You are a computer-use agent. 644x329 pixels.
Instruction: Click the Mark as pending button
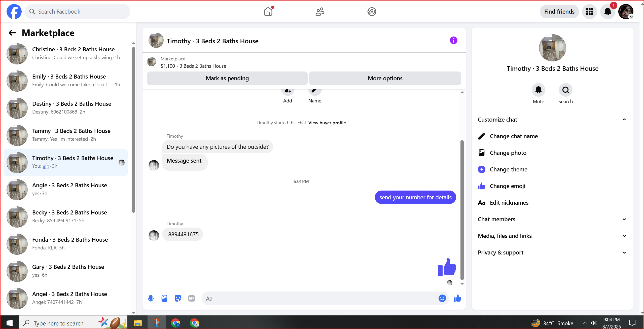pyautogui.click(x=227, y=78)
